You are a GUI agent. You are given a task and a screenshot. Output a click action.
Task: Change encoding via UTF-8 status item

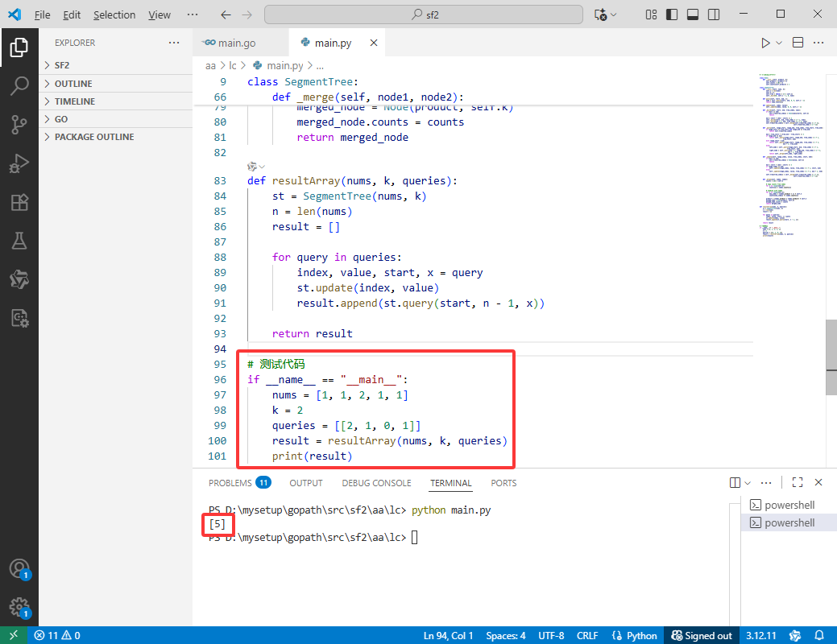tap(551, 635)
